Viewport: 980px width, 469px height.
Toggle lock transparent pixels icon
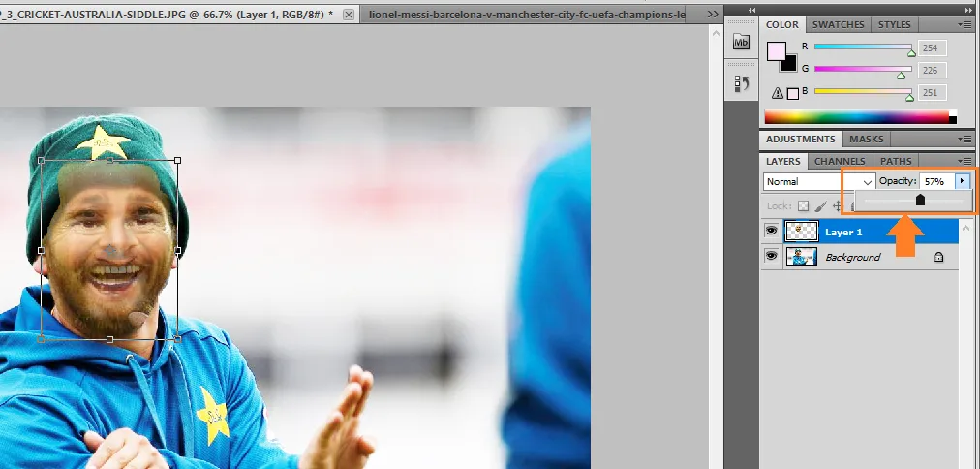click(803, 205)
